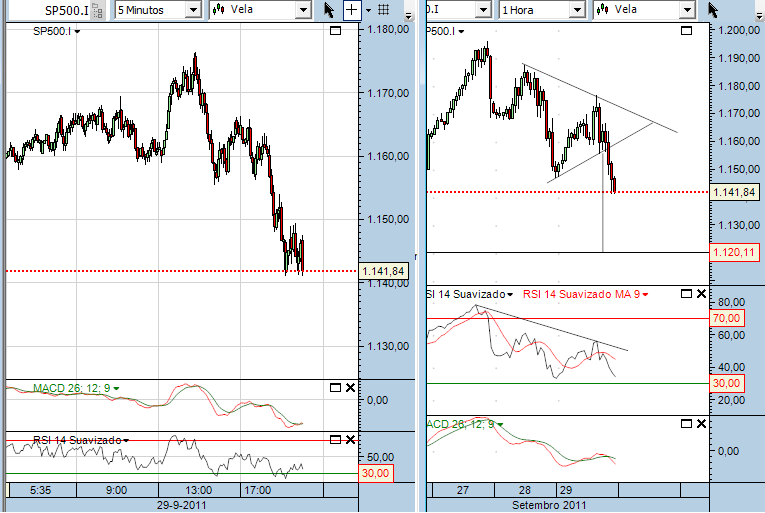This screenshot has width=765, height=513.
Task: Select the arrow pointer tool in left chart toolbar
Action: coord(329,10)
